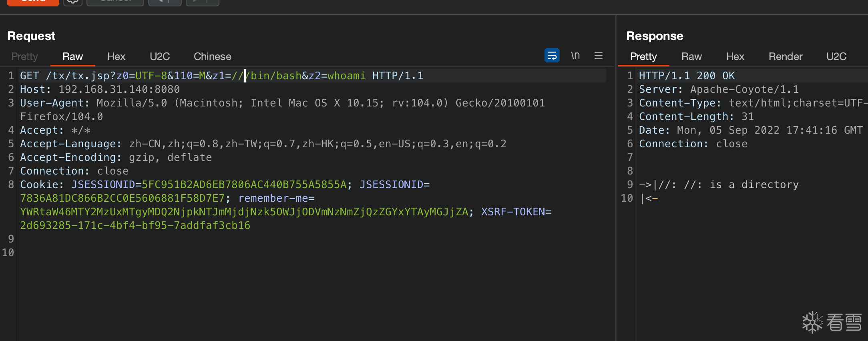Click the GET request line in editor
The width and height of the screenshot is (868, 341).
(221, 76)
